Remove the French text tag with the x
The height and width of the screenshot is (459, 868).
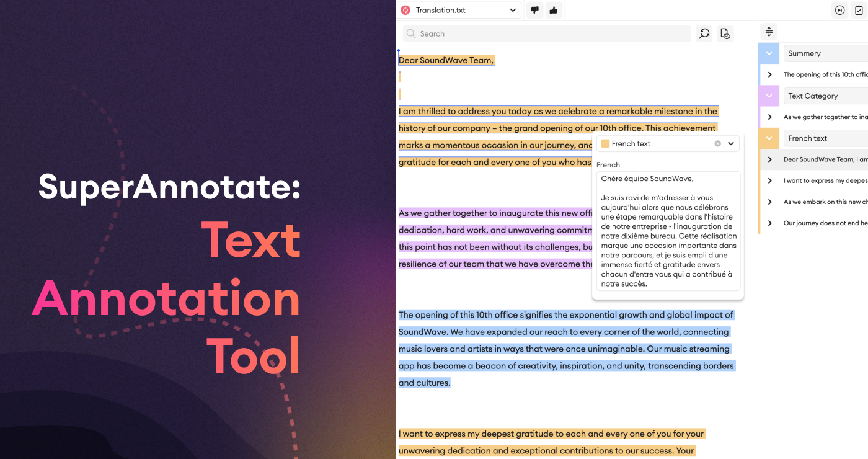pos(717,143)
